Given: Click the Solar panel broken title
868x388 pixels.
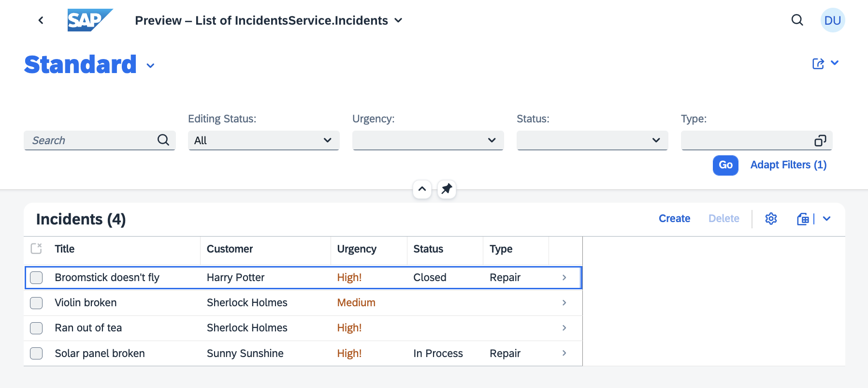Looking at the screenshot, I should (x=100, y=354).
